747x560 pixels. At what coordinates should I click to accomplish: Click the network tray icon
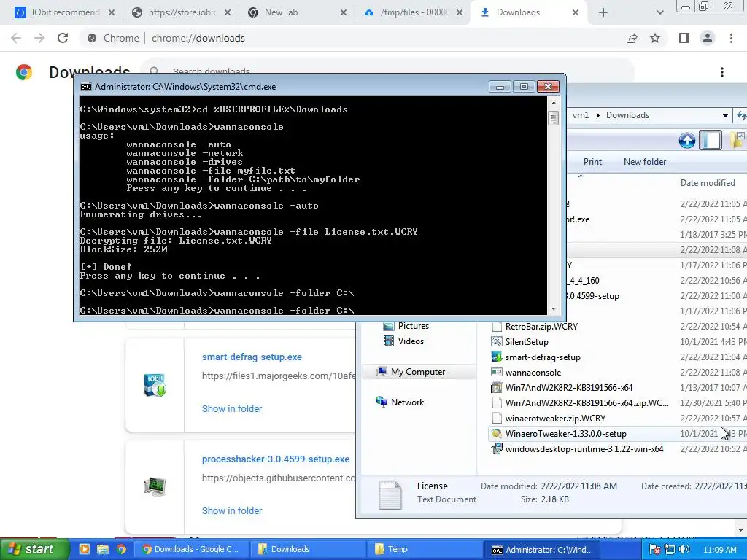pos(670,550)
